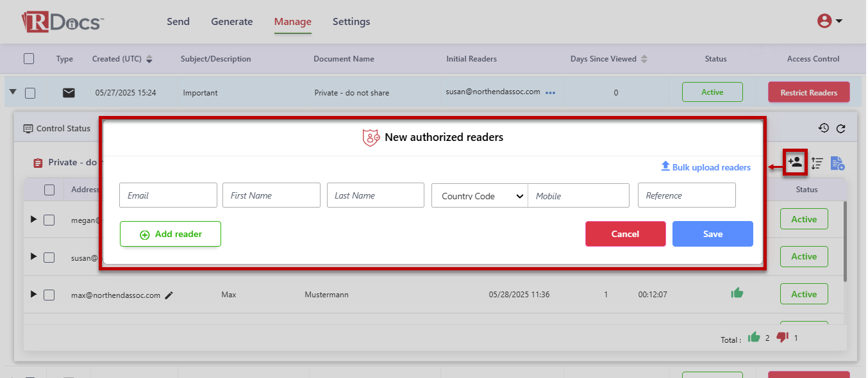868x378 pixels.
Task: Open the Send tab
Action: tap(178, 22)
